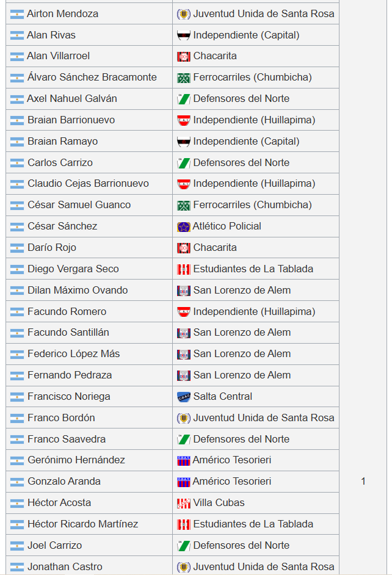Click Chacarita crest in Alan Villarroel row
The width and height of the screenshot is (392, 575).
183,57
